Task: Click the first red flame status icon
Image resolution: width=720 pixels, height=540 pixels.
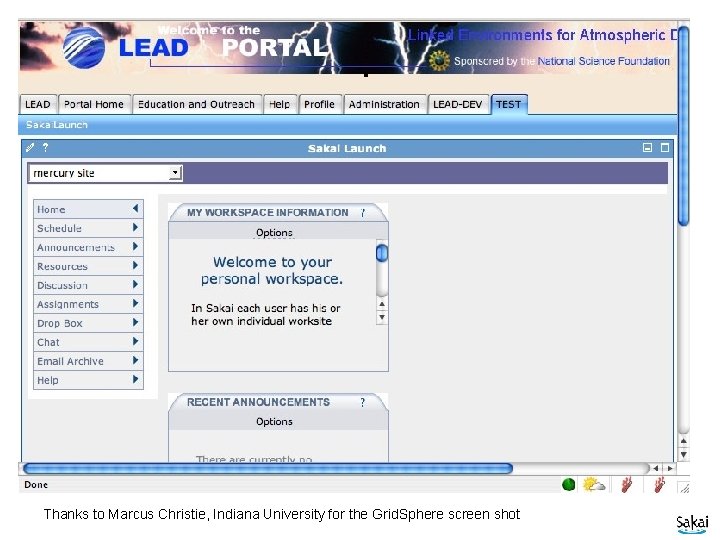Action: coord(627,484)
